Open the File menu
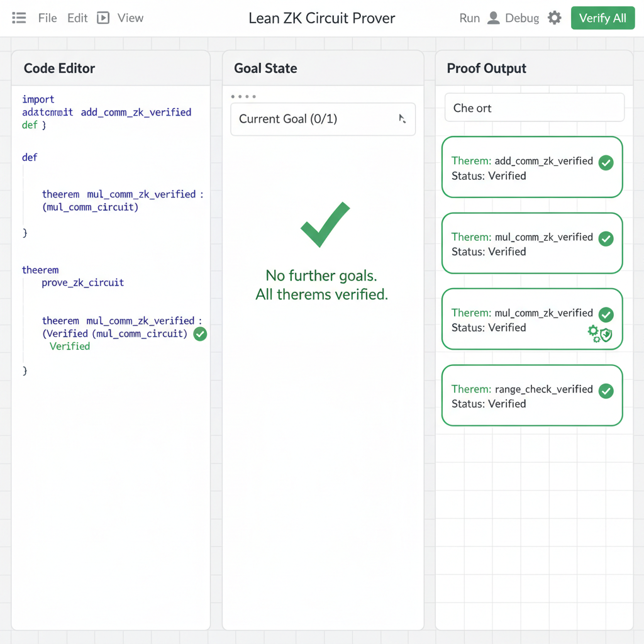Screen dimensions: 644x644 pyautogui.click(x=47, y=18)
